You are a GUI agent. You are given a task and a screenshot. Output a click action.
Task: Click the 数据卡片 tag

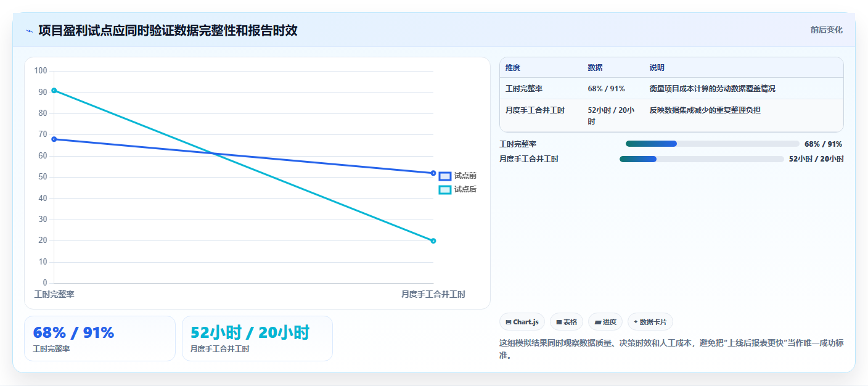[x=650, y=322]
